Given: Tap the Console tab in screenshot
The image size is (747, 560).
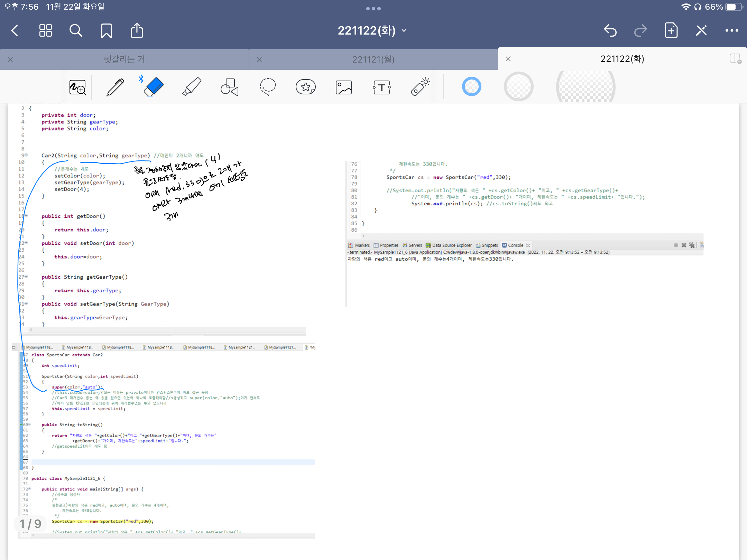Looking at the screenshot, I should 515,245.
